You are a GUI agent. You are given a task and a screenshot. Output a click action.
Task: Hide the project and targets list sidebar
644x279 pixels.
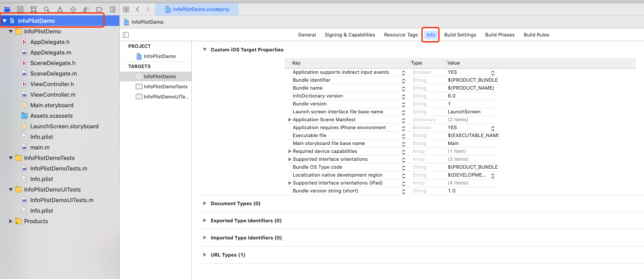pyautogui.click(x=126, y=35)
